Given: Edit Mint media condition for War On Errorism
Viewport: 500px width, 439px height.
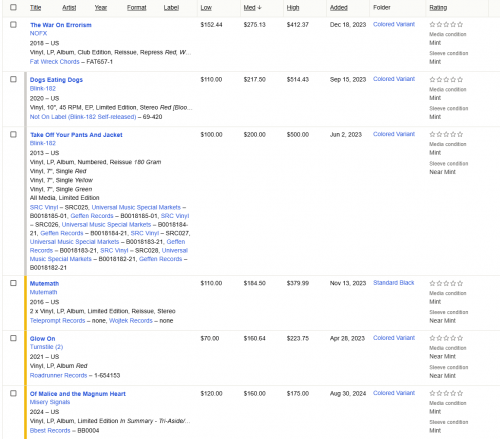Looking at the screenshot, I should pos(435,43).
